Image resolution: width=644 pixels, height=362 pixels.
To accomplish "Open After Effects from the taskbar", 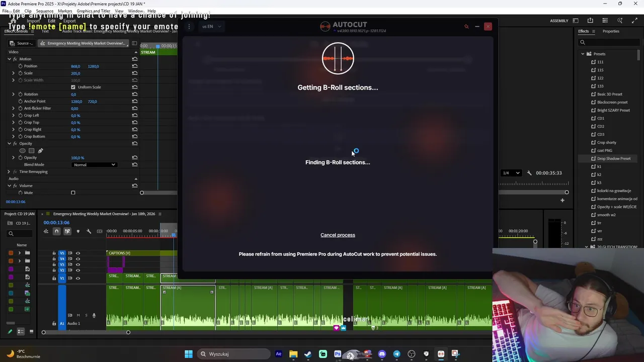I will (278, 354).
